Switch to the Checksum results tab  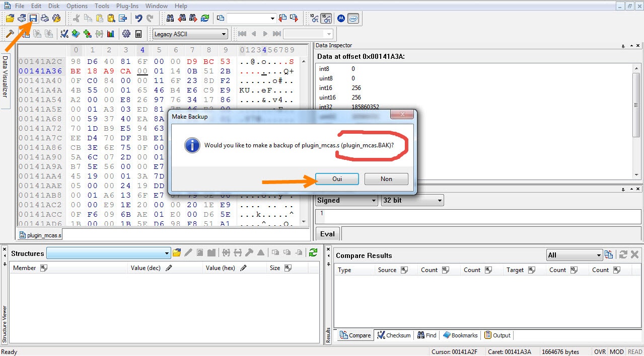tap(394, 335)
